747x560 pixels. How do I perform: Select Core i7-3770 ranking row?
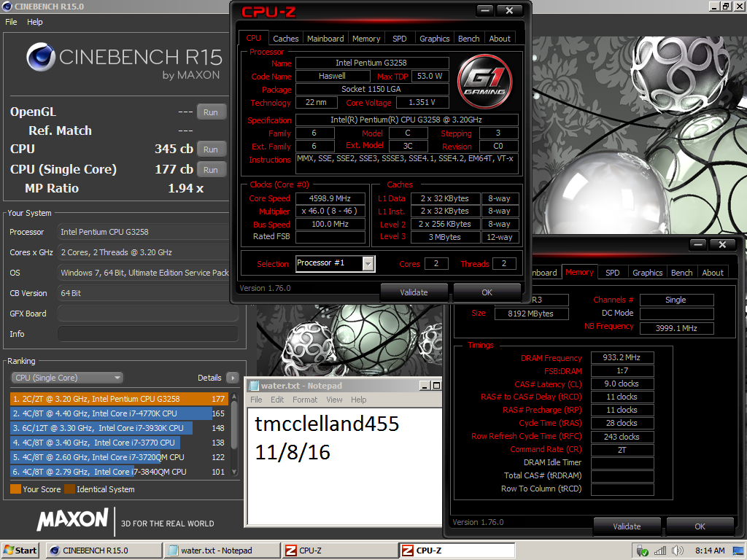tap(119, 443)
